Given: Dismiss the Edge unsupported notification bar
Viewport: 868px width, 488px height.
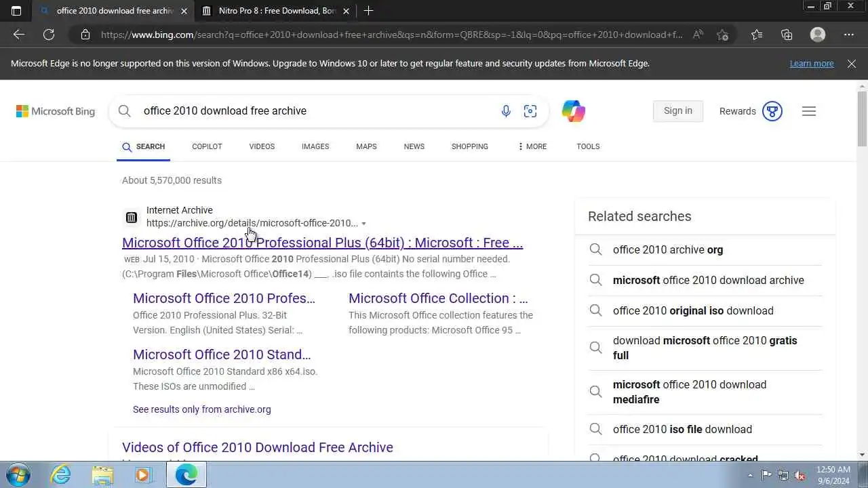Looking at the screenshot, I should [x=852, y=63].
